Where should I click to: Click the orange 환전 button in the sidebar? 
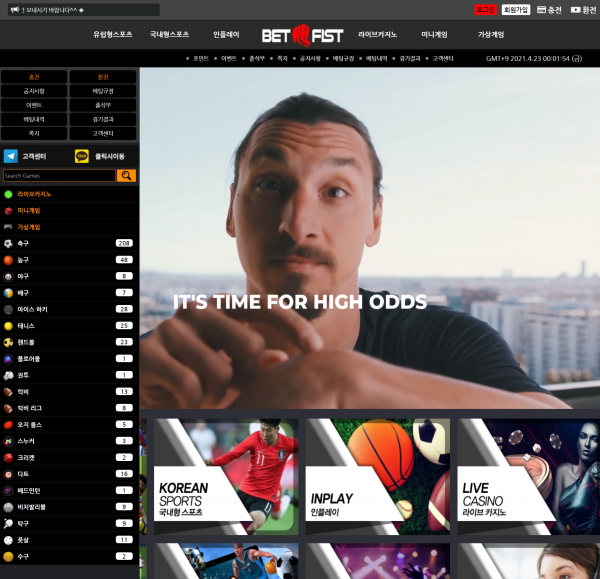point(103,77)
